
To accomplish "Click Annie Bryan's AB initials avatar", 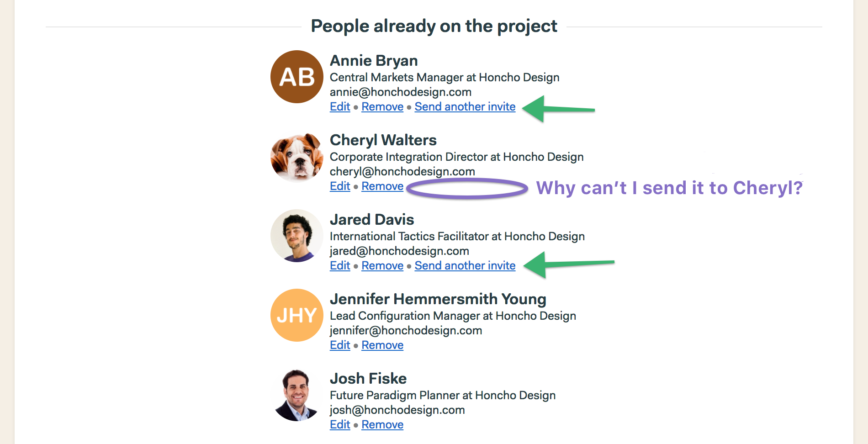I will click(297, 77).
